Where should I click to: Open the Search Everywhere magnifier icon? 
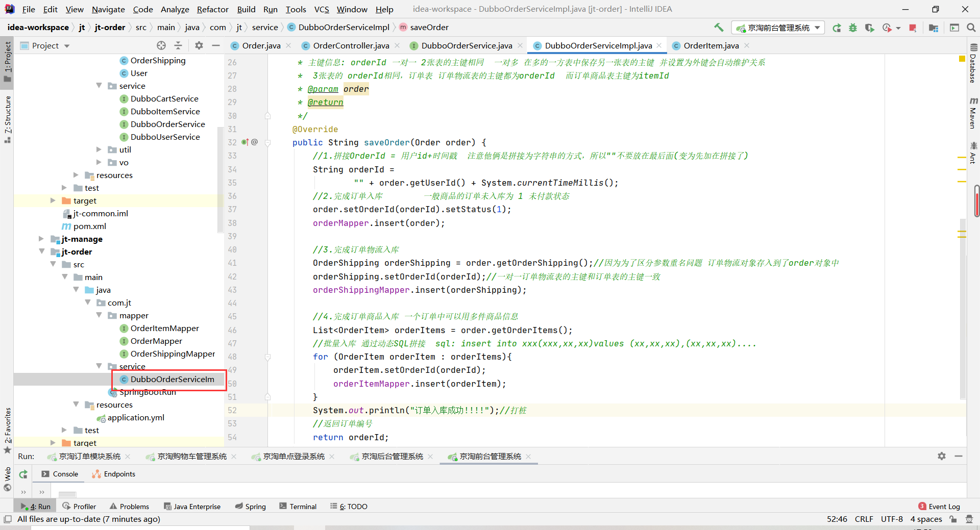[x=971, y=28]
